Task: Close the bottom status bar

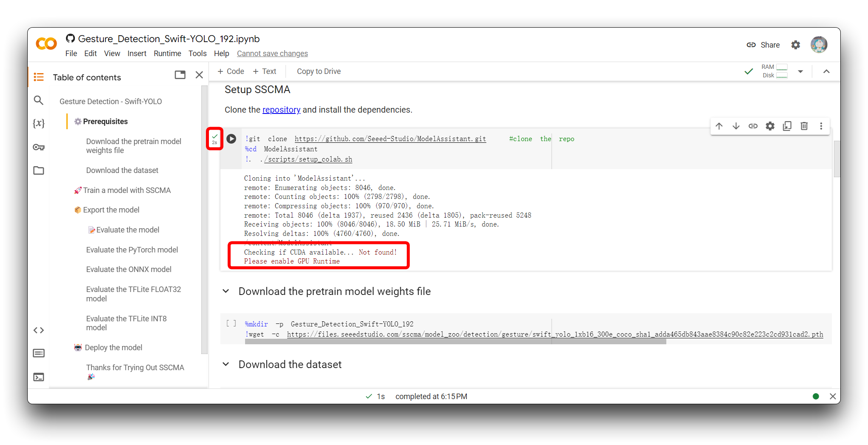Action: pyautogui.click(x=833, y=397)
